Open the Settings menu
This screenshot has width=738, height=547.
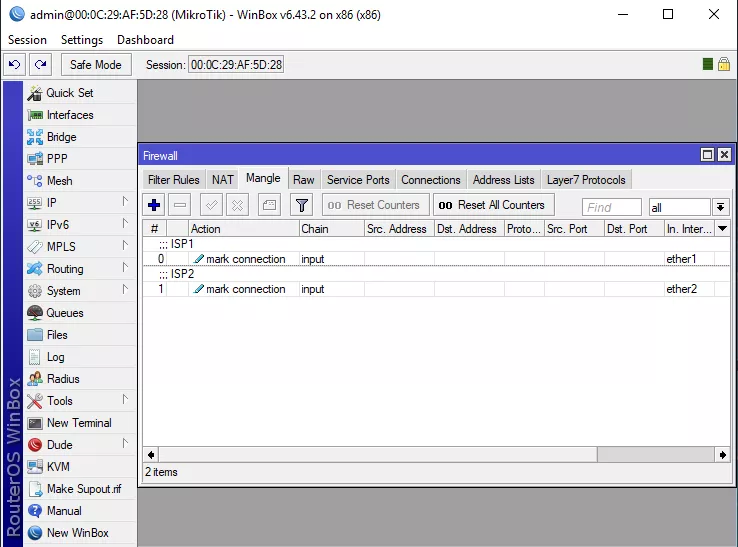(82, 40)
